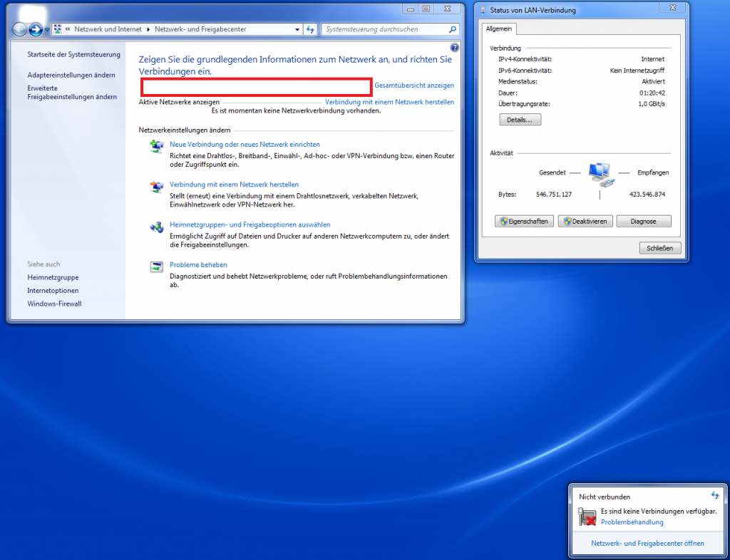Select 'Netzwerk- und Freigabecenter' breadcrumb
730x560 pixels.
coord(200,28)
